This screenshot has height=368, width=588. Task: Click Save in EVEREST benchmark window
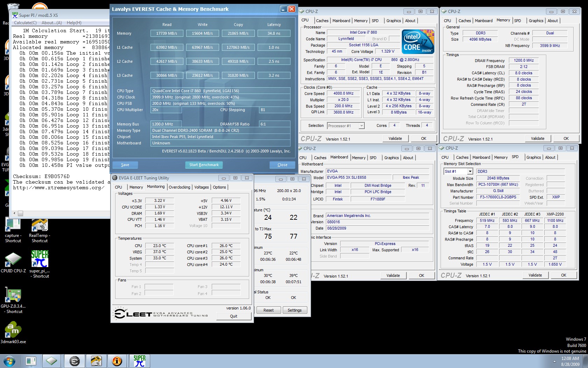(x=125, y=165)
